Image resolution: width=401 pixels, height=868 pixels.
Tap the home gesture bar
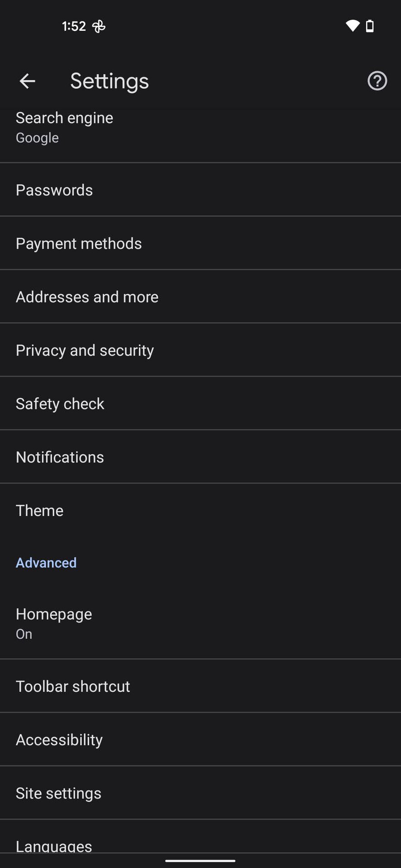point(200,861)
